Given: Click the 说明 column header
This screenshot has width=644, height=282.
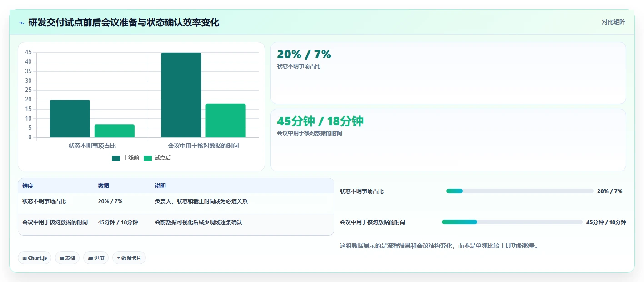Looking at the screenshot, I should pyautogui.click(x=160, y=186).
